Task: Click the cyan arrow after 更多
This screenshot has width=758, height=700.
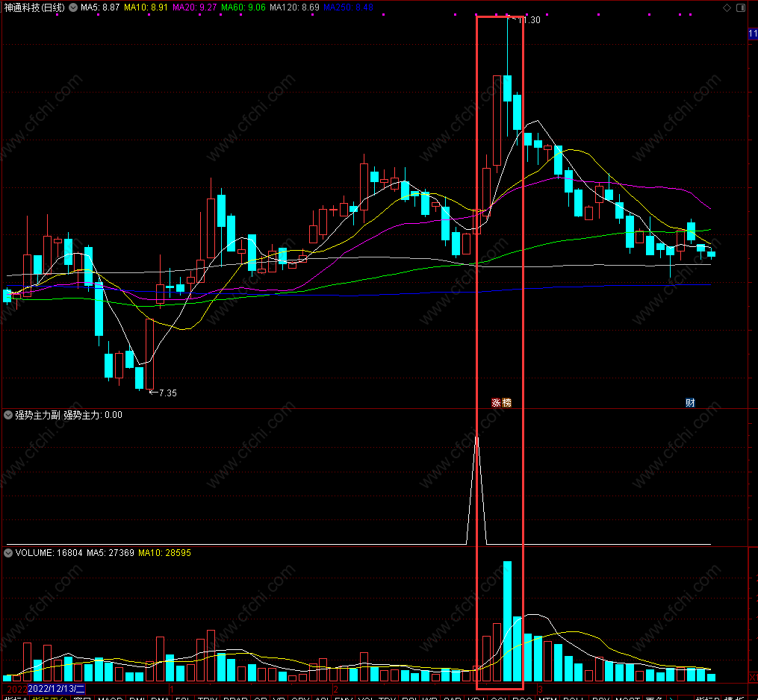Action: 671,698
